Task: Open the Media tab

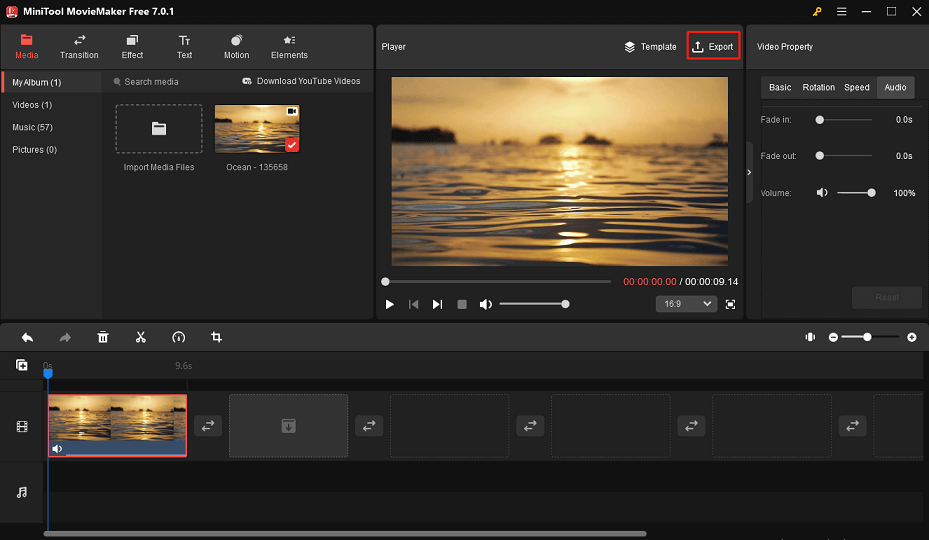Action: coord(26,46)
